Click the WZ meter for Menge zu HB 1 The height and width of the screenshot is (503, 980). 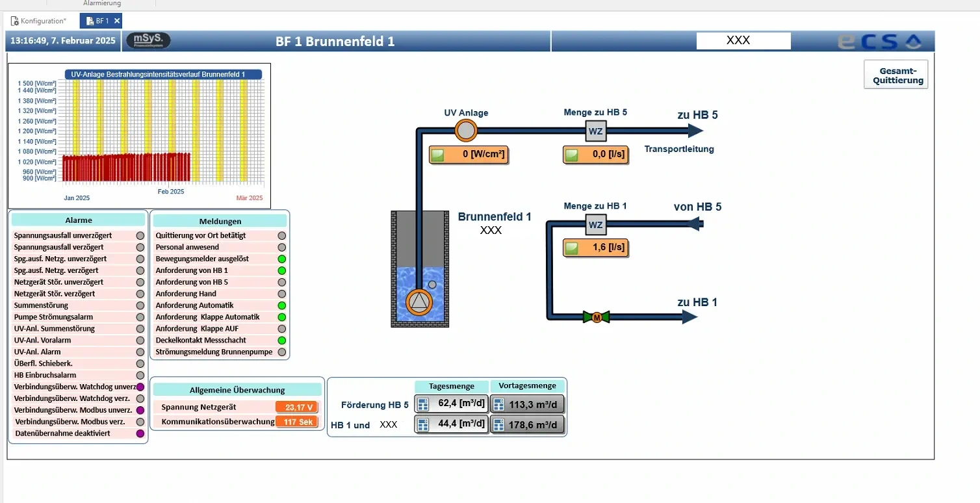point(595,225)
